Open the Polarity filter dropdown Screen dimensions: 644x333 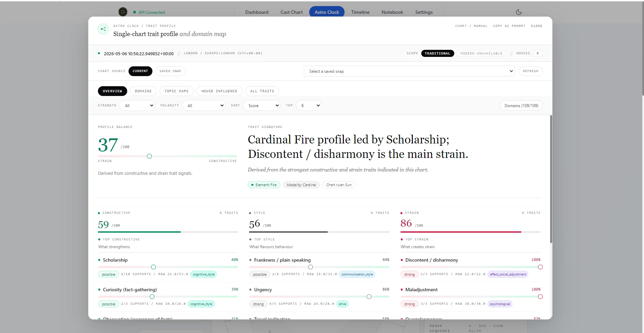pyautogui.click(x=203, y=105)
